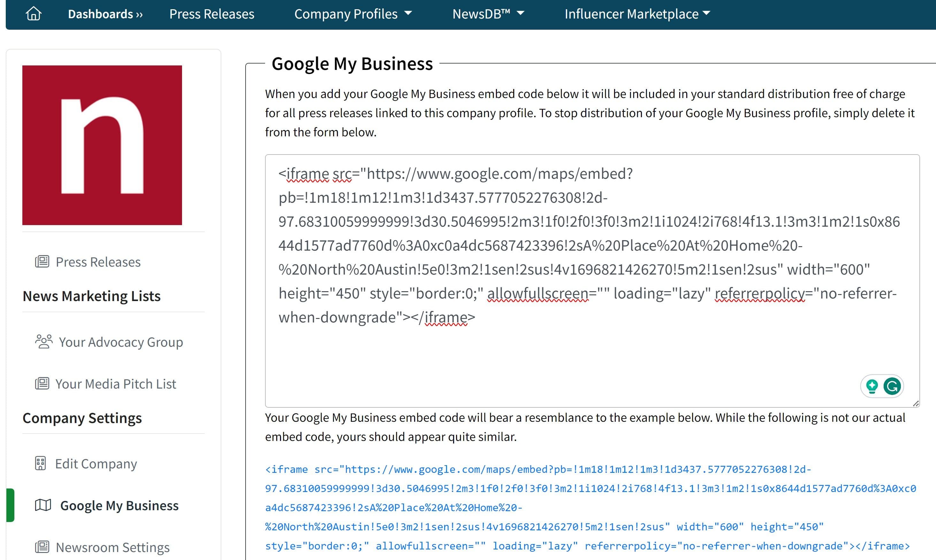Click the Edit Company building icon
The image size is (936, 560).
tap(40, 463)
